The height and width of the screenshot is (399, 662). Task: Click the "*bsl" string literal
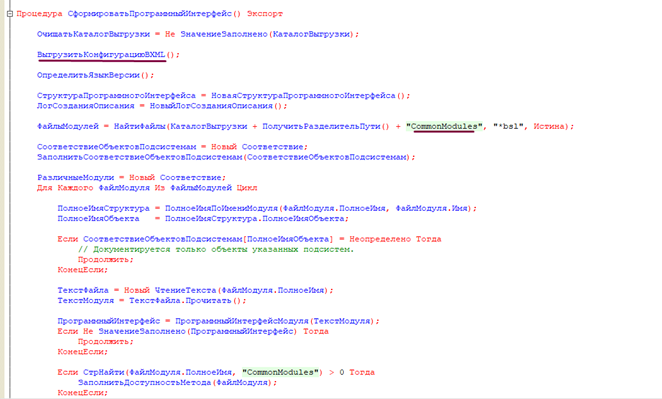tap(510, 126)
